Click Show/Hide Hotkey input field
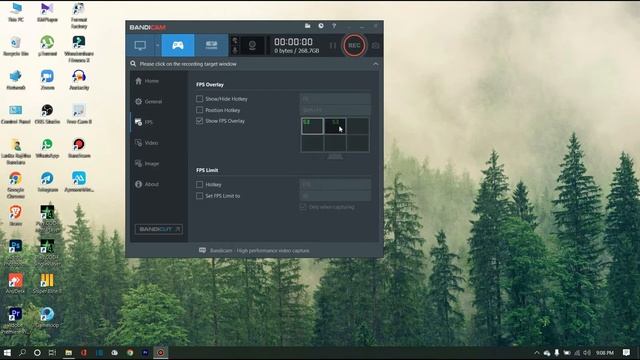Screen dimensions: 640x360 point(335,99)
